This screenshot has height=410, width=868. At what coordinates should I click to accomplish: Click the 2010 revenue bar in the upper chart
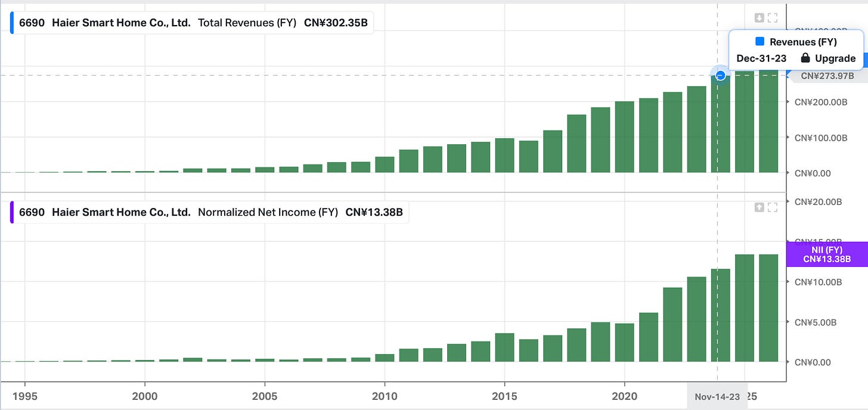coord(385,165)
